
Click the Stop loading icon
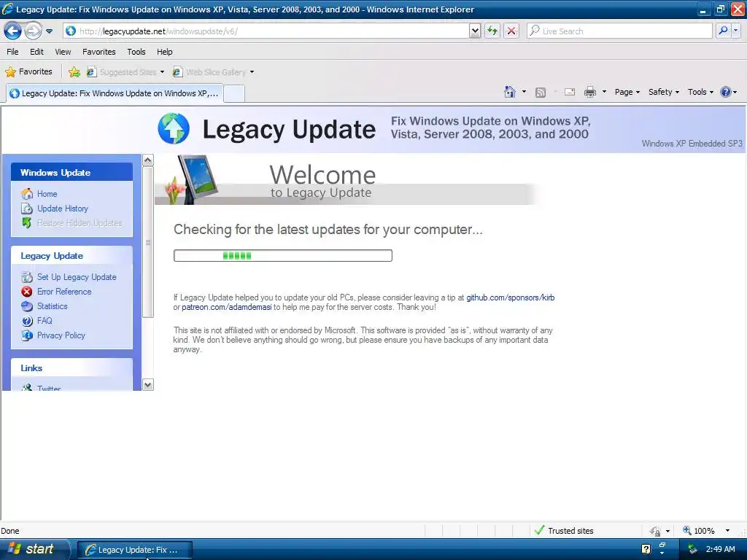pyautogui.click(x=511, y=31)
